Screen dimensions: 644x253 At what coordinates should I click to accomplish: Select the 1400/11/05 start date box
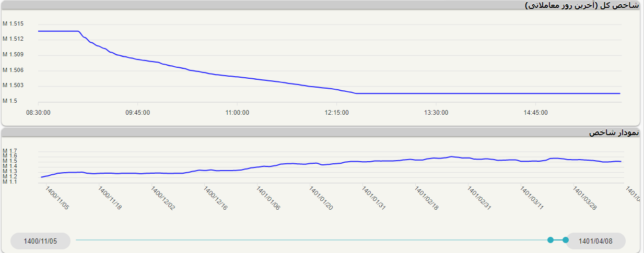click(40, 241)
